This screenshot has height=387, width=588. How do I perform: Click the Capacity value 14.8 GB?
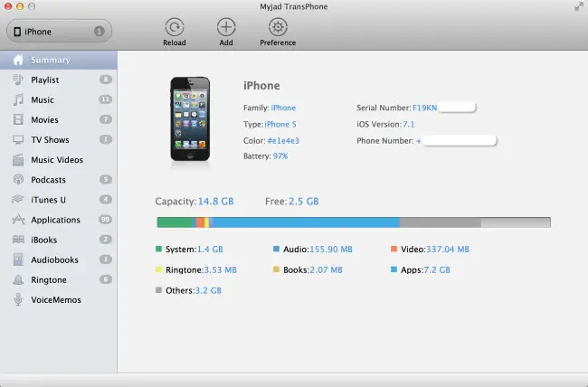[x=215, y=202]
